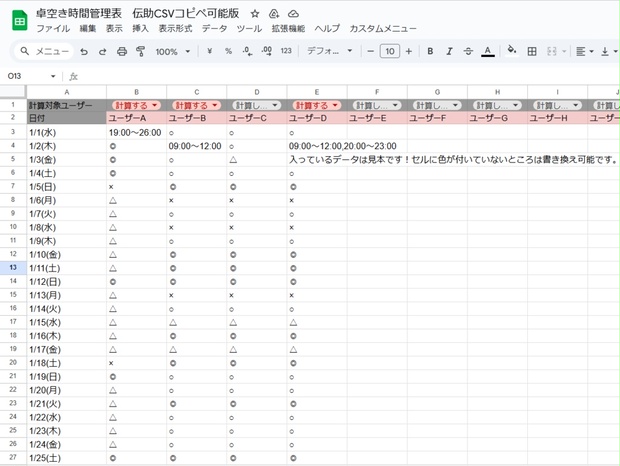Viewport: 620px width, 466px height.
Task: Decrease decimal places button
Action: tap(248, 51)
